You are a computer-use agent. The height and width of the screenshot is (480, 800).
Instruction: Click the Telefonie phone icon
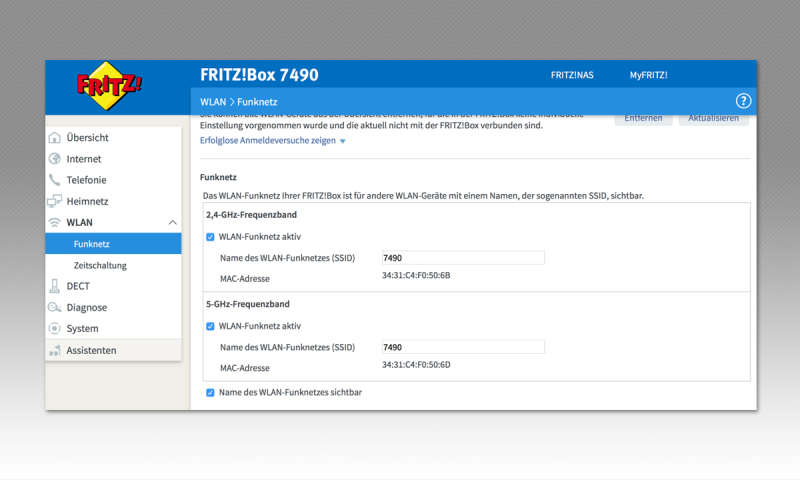[55, 180]
